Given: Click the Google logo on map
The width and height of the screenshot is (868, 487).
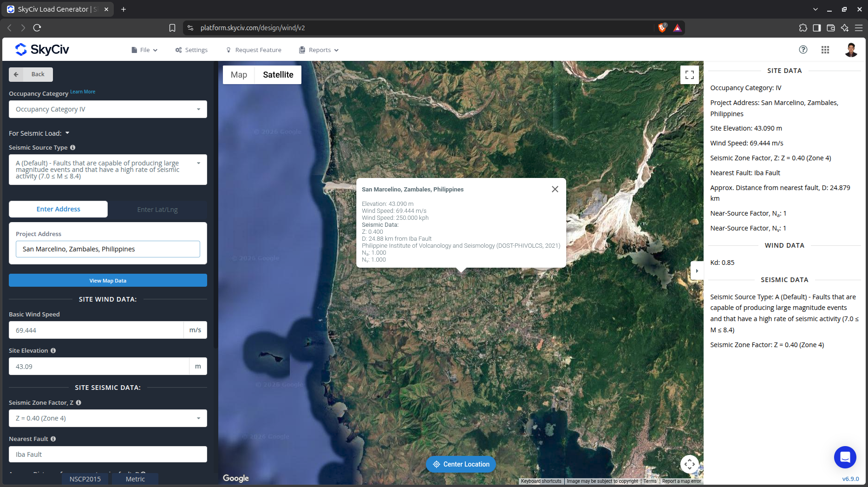Looking at the screenshot, I should tap(236, 478).
